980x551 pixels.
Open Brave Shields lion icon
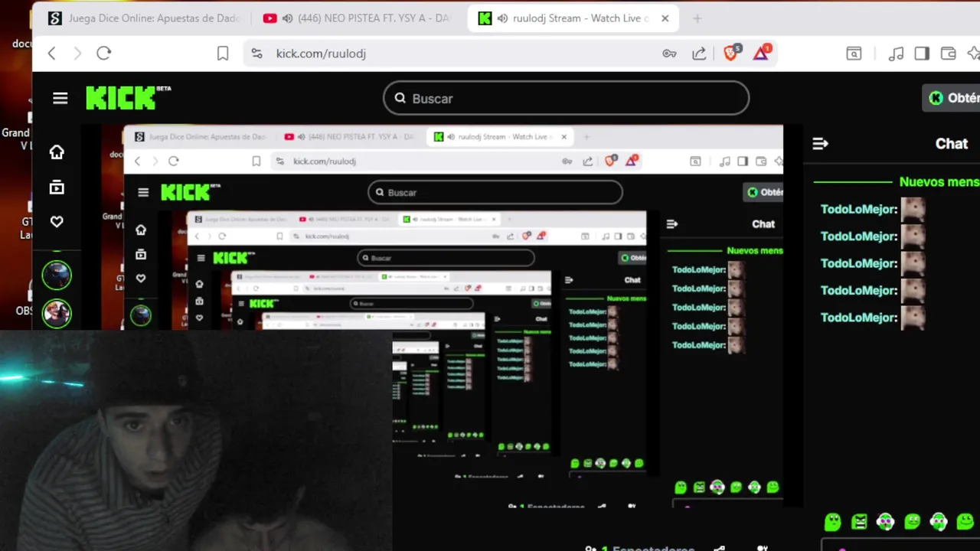click(x=731, y=53)
